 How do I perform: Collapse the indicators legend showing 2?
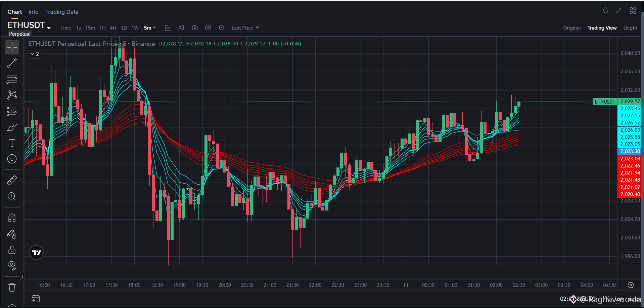click(35, 54)
